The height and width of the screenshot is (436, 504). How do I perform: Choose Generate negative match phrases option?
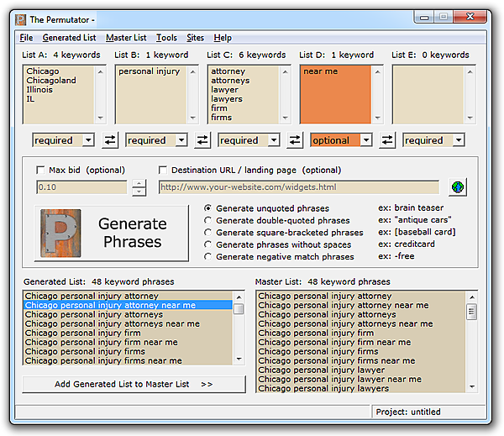click(207, 257)
